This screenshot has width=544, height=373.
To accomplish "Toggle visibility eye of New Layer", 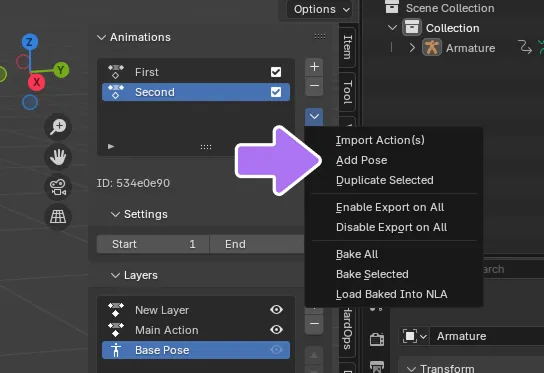I will point(277,310).
